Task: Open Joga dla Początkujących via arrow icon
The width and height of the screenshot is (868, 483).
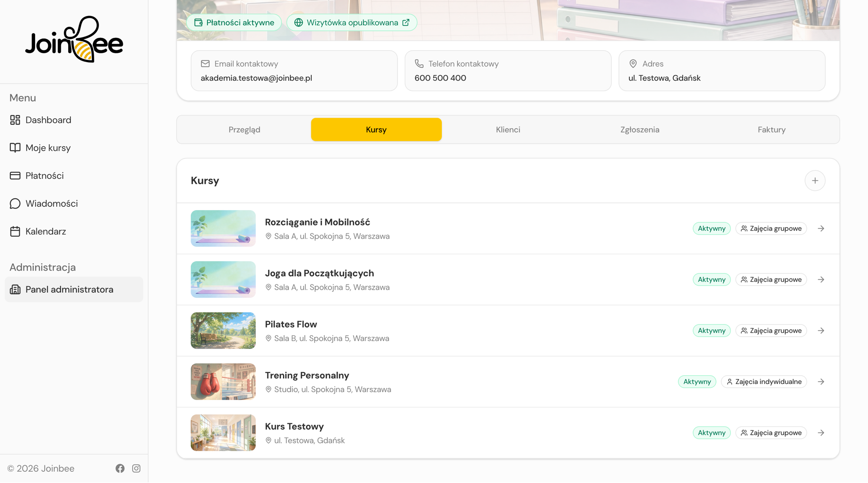Action: (821, 279)
